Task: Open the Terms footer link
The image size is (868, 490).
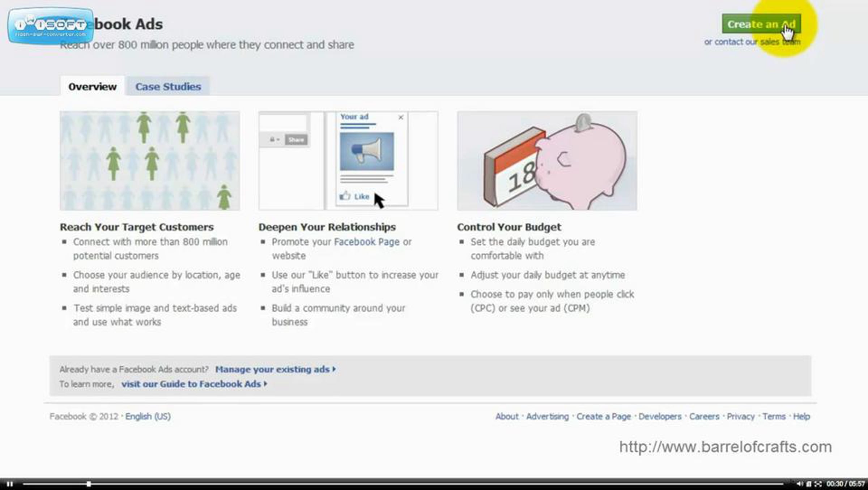Action: (x=774, y=416)
